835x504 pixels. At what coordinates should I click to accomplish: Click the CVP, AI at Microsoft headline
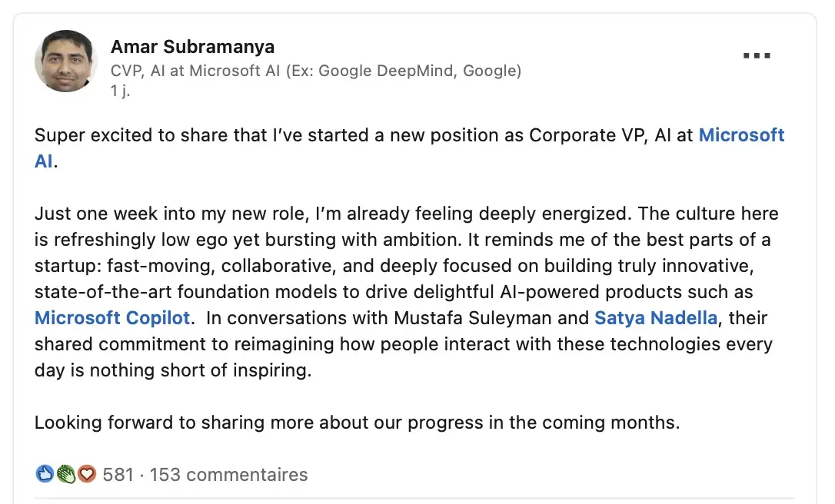coord(316,71)
